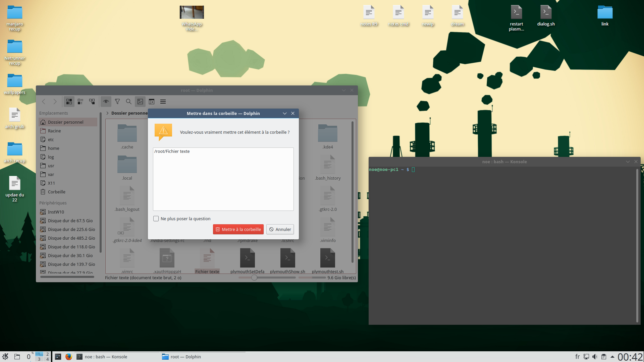Select Corbeille in the places sidebar
This screenshot has height=362, width=644.
point(56,192)
